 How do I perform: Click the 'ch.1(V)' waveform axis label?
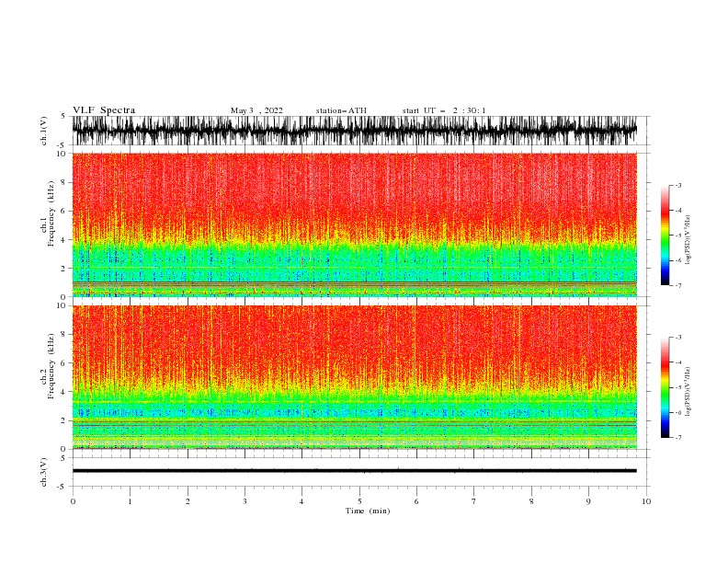[44, 131]
